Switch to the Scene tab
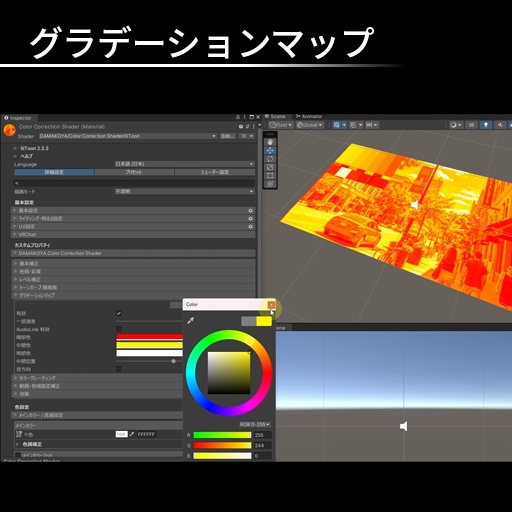 (277, 117)
